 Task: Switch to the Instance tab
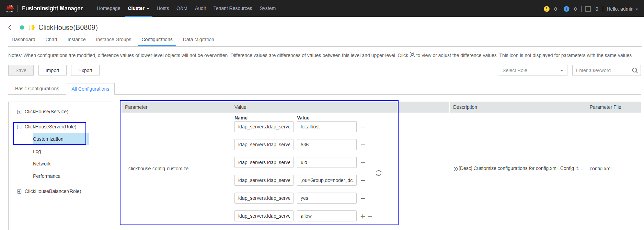[x=77, y=39]
